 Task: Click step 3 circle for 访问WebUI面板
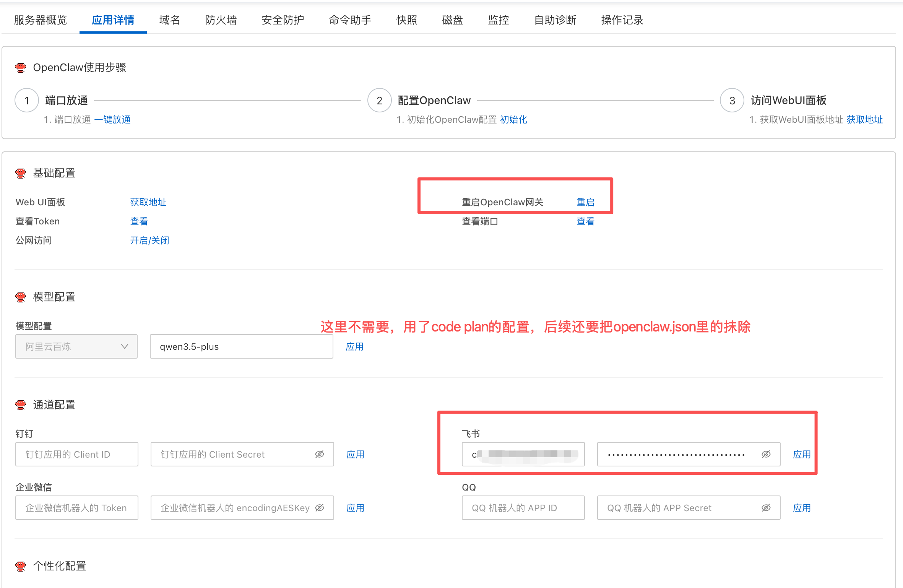tap(732, 101)
